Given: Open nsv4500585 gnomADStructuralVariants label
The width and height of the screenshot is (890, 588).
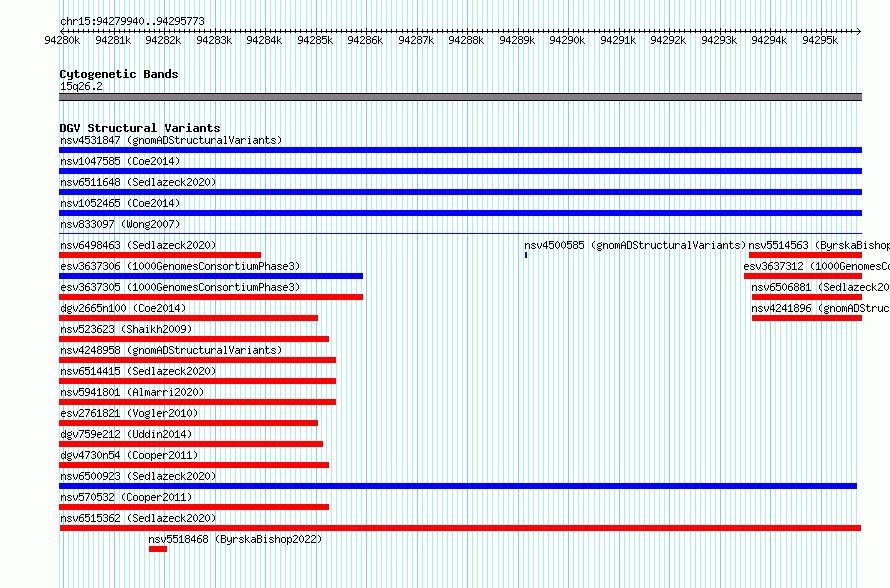Looking at the screenshot, I should [x=635, y=245].
